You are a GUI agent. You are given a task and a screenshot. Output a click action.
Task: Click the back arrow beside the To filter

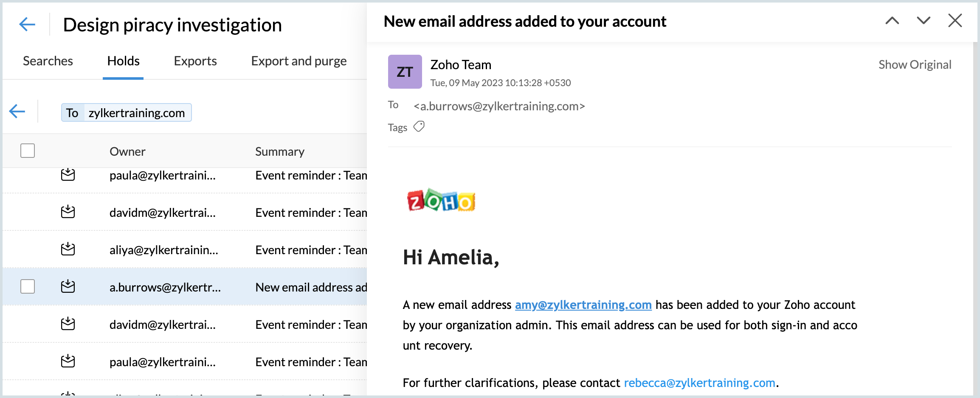click(17, 112)
